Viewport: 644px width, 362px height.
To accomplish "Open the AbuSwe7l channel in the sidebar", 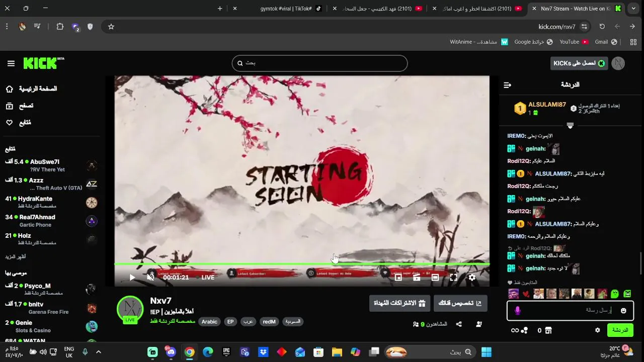I will click(x=50, y=165).
